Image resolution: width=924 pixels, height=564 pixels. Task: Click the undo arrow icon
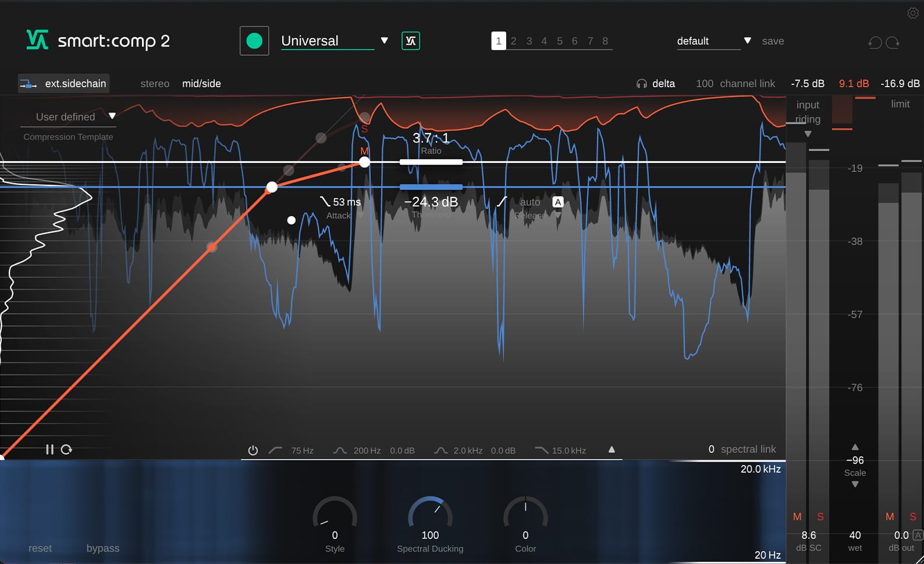click(x=875, y=42)
